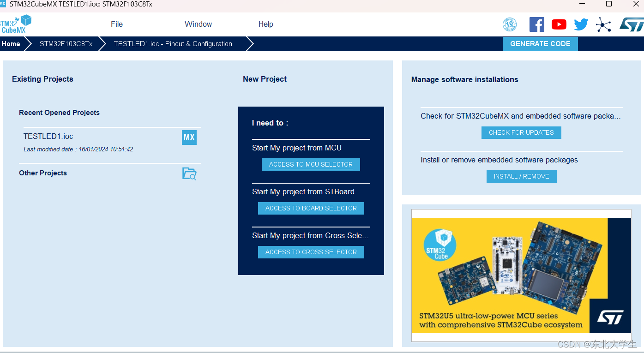Click Start My project from STBoard text

[303, 192]
